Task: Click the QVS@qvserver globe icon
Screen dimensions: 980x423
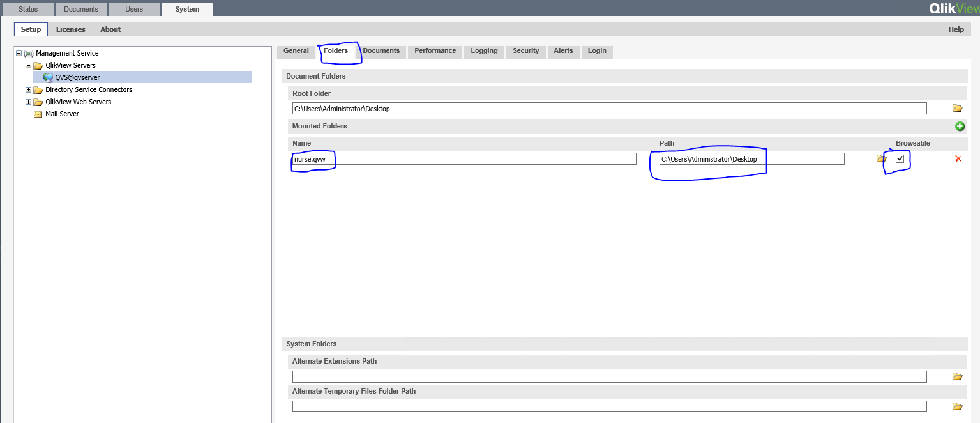Action: click(x=48, y=77)
